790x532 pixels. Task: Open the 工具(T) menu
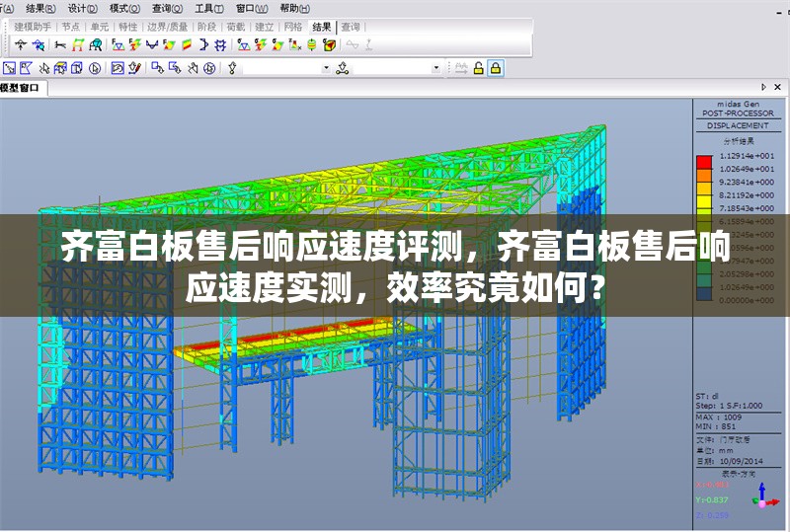203,7
